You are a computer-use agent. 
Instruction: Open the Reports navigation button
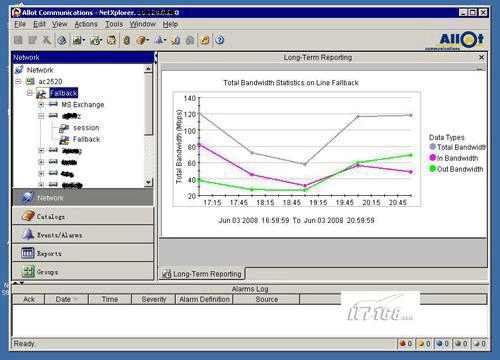click(83, 253)
